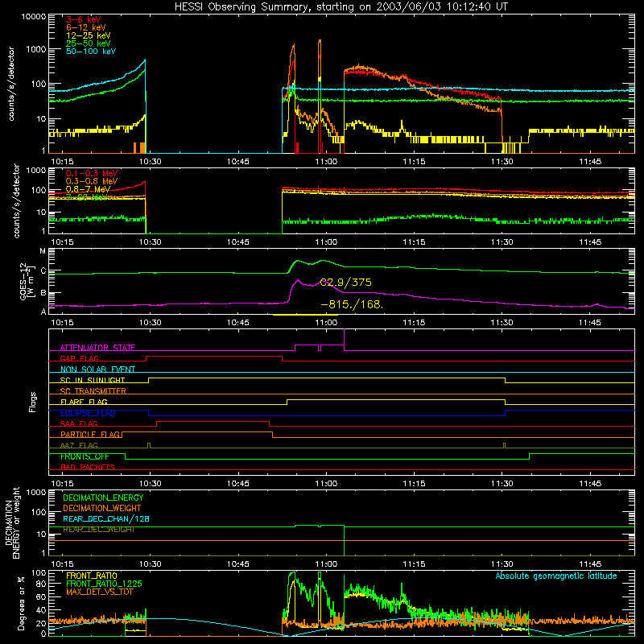Screen dimensions: 644x644
Task: Click the 11:30 tick label under the decimation panel
Action: coord(502,564)
